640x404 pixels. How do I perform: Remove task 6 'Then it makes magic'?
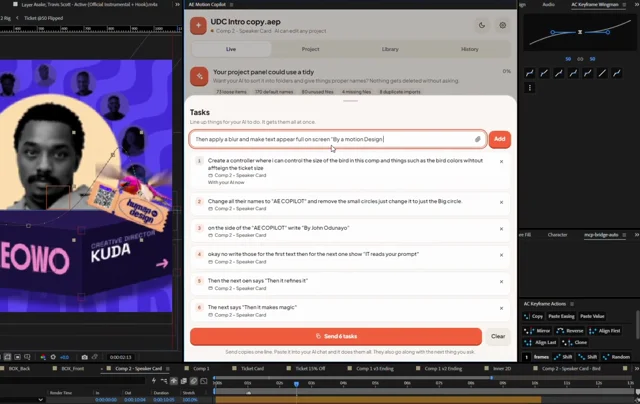pos(501,309)
